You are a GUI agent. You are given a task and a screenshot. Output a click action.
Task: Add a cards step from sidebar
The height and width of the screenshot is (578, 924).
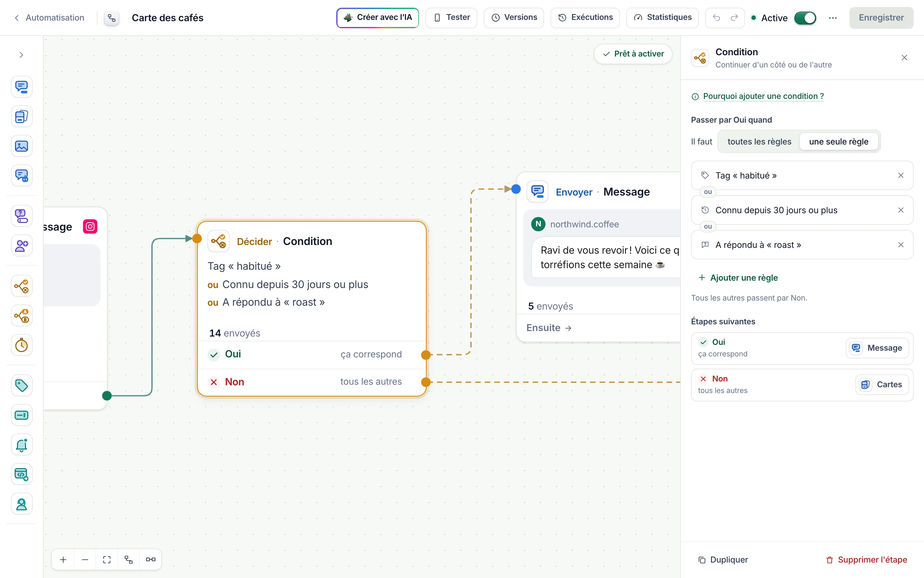[21, 116]
